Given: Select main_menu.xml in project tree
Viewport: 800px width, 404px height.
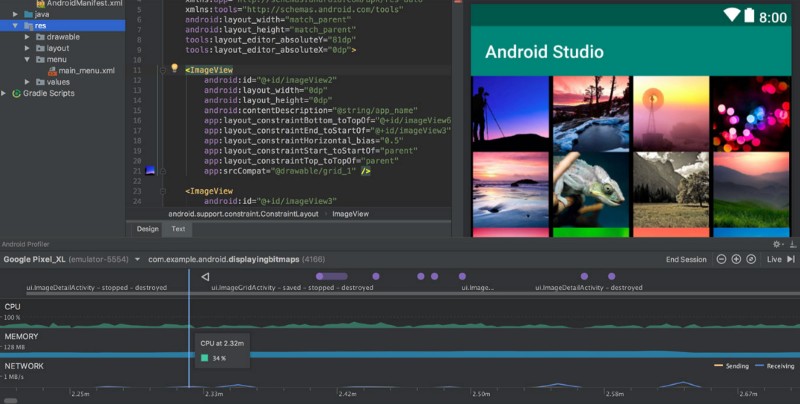Looking at the screenshot, I should pyautogui.click(x=86, y=71).
